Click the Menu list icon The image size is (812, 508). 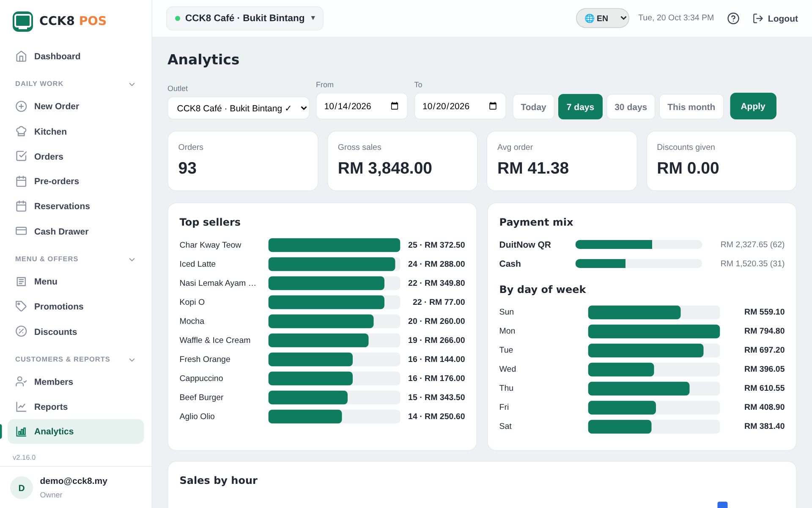[x=21, y=282]
